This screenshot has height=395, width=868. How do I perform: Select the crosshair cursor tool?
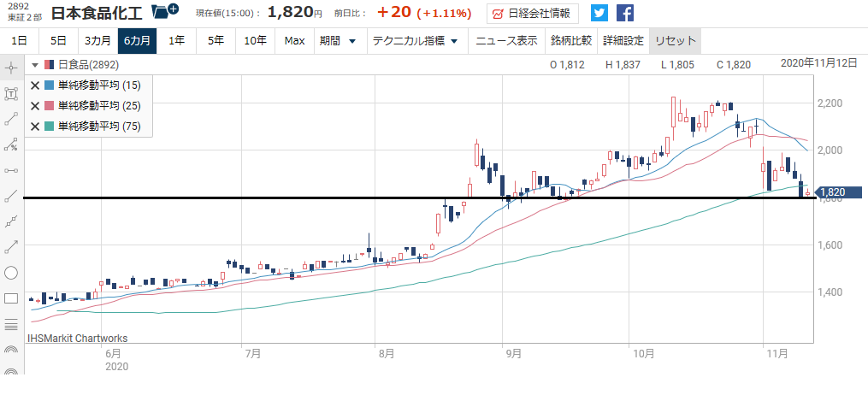point(11,68)
